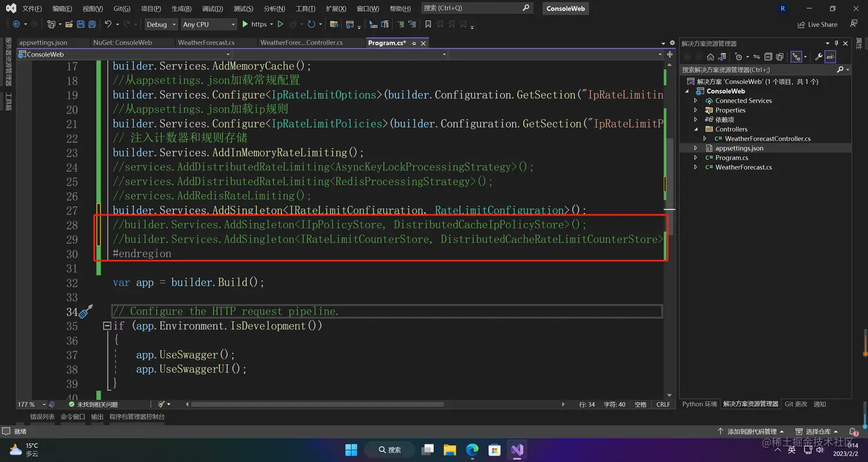Expand the Properties node in Solution Explorer
Screen dimensions: 868x462
696,110
